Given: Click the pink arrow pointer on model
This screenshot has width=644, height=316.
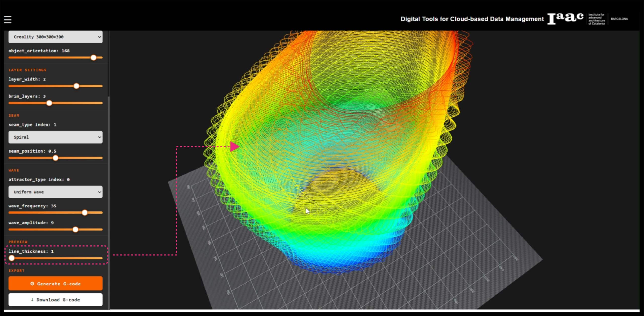Looking at the screenshot, I should [234, 147].
